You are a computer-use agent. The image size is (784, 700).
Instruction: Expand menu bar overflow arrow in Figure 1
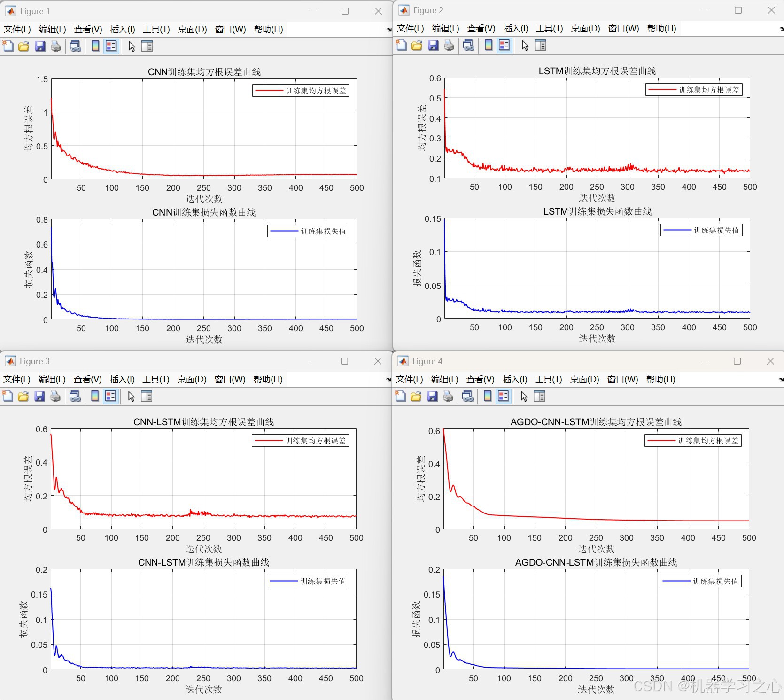tap(389, 30)
